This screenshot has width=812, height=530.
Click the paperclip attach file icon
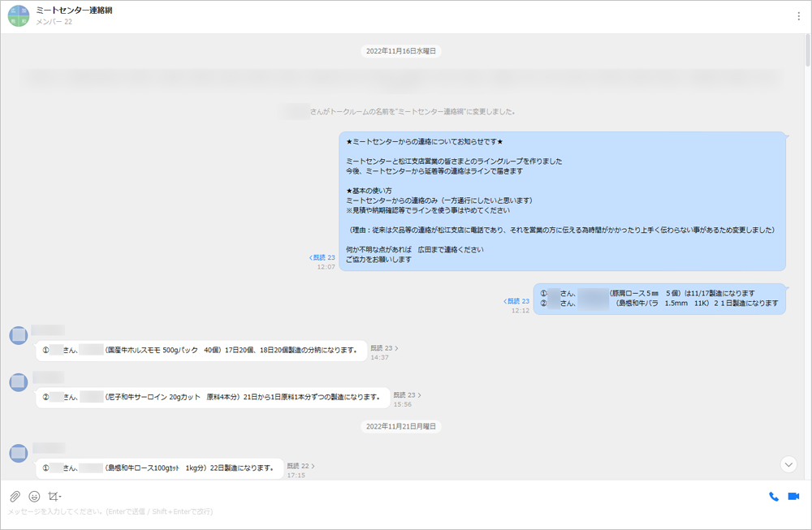click(x=15, y=496)
